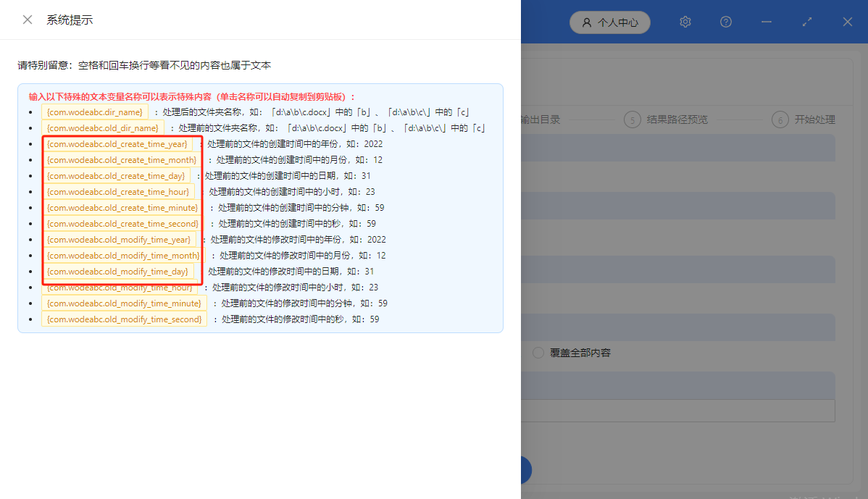Click the expand-to-fullscreen arrow icon
Viewport: 868px width, 499px height.
coord(806,22)
